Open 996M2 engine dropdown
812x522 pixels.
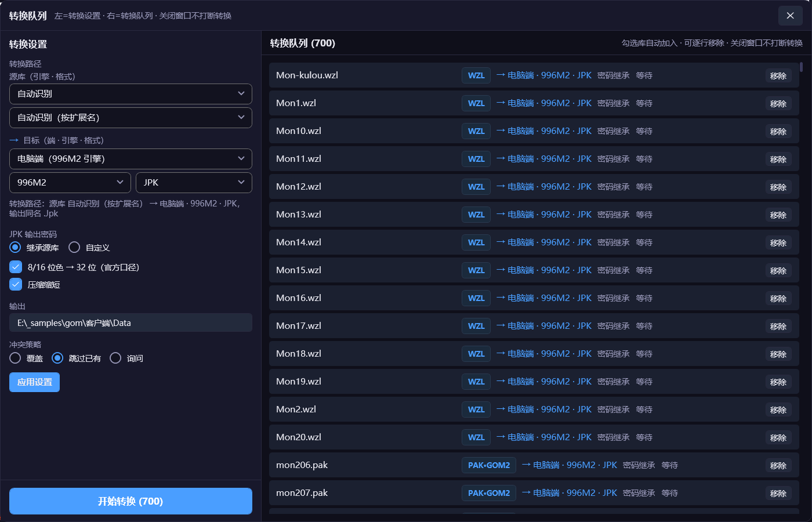[x=70, y=183]
